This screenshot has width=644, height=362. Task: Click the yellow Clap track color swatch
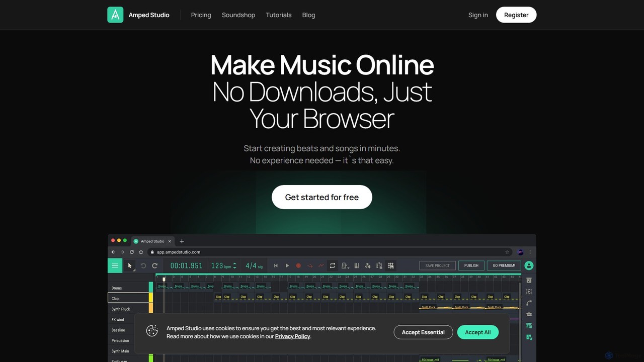(151, 298)
